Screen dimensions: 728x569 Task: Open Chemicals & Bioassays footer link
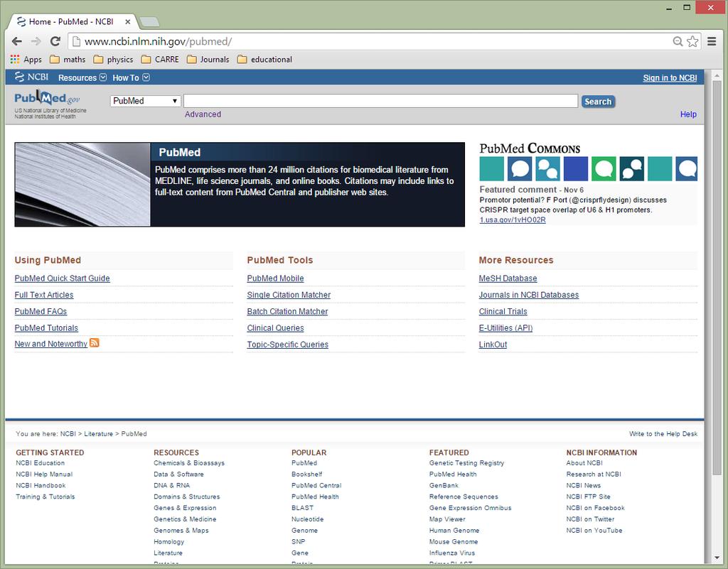(x=189, y=463)
